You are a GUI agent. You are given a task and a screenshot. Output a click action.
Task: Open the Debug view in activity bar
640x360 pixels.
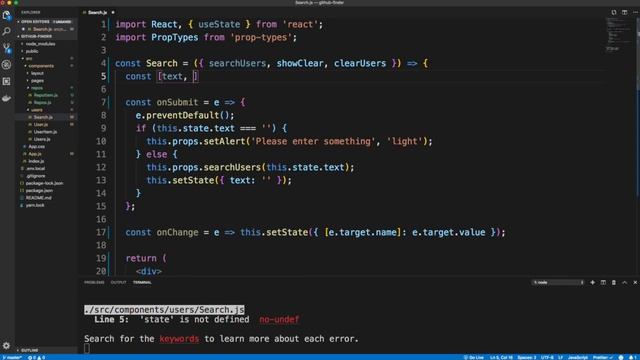coord(7,64)
